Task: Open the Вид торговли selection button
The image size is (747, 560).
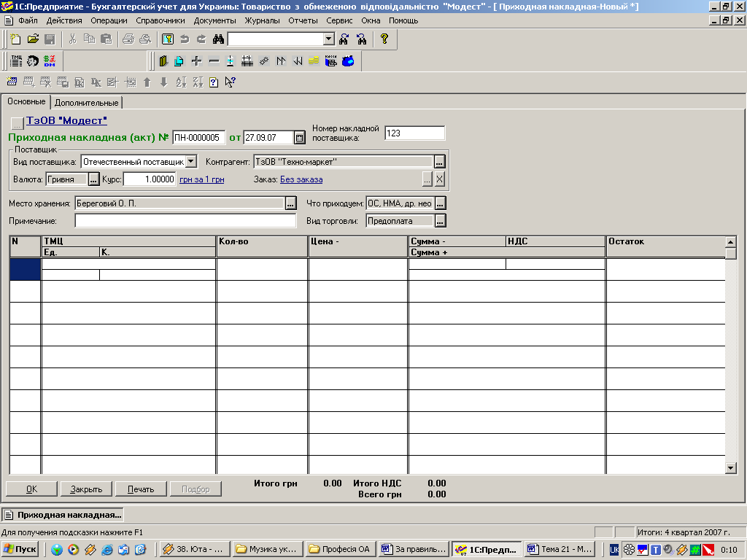Action: [440, 221]
